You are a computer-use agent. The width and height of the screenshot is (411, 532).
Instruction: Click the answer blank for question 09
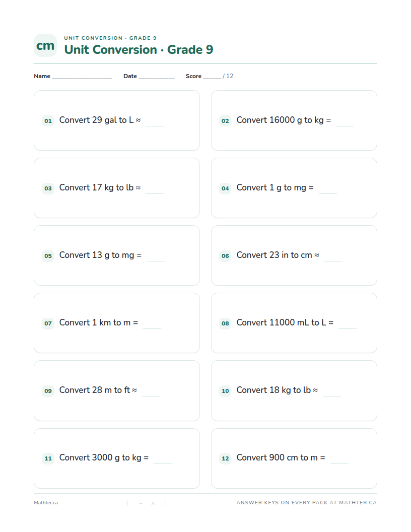(x=151, y=395)
